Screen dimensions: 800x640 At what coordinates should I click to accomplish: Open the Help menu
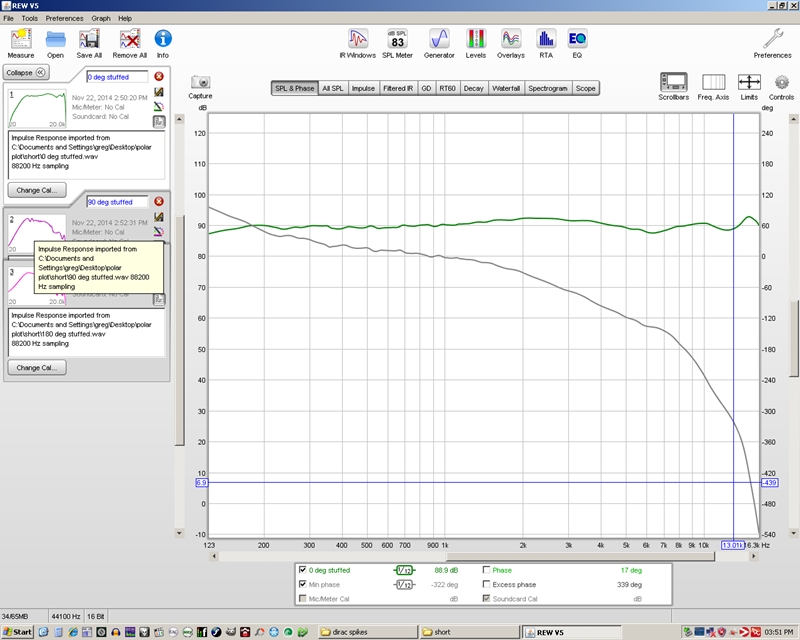point(125,18)
